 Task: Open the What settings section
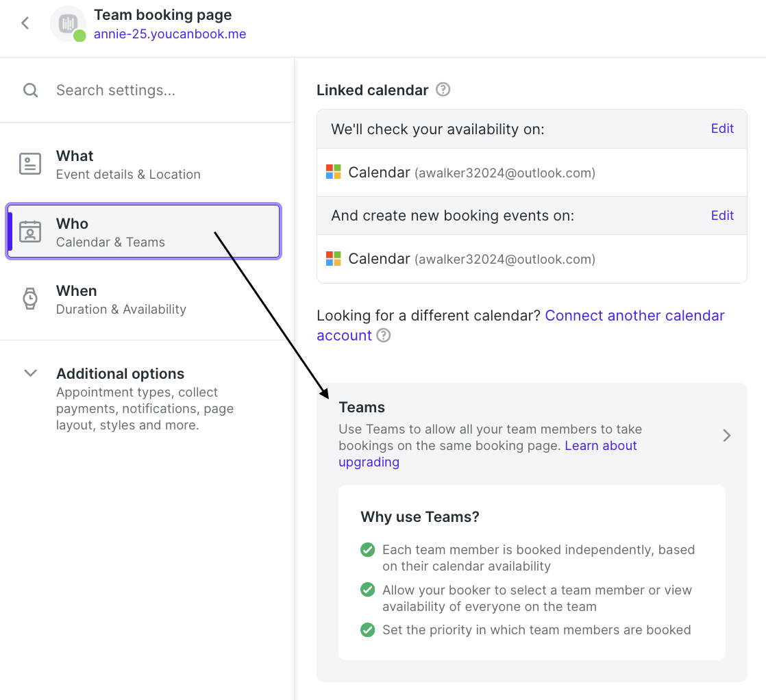click(x=144, y=164)
